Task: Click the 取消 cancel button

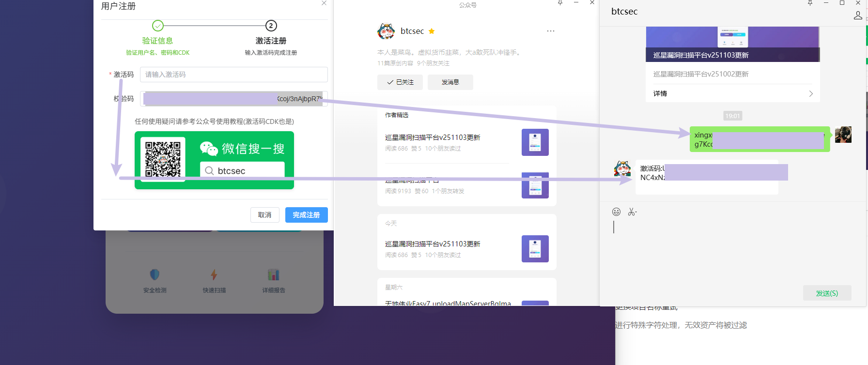Action: [x=265, y=215]
